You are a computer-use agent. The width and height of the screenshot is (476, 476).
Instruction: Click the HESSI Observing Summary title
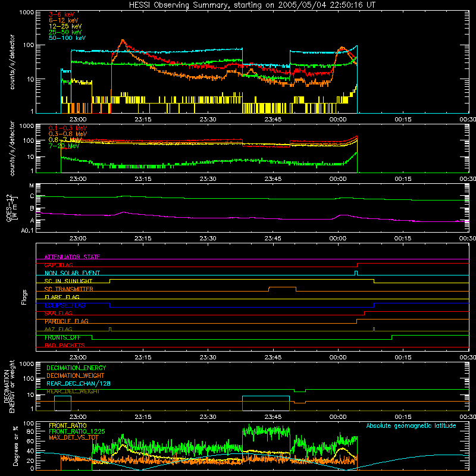click(x=252, y=5)
